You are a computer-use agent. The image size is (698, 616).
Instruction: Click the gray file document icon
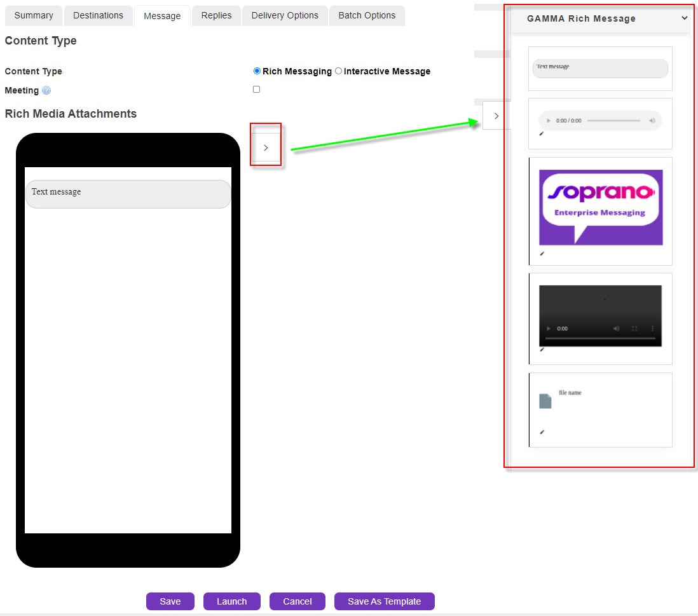545,401
